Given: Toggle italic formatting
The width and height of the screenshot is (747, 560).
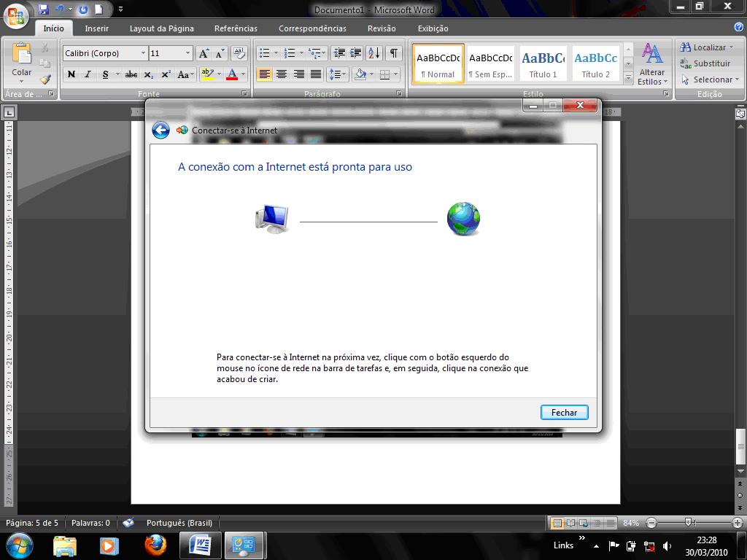Looking at the screenshot, I should (x=88, y=74).
